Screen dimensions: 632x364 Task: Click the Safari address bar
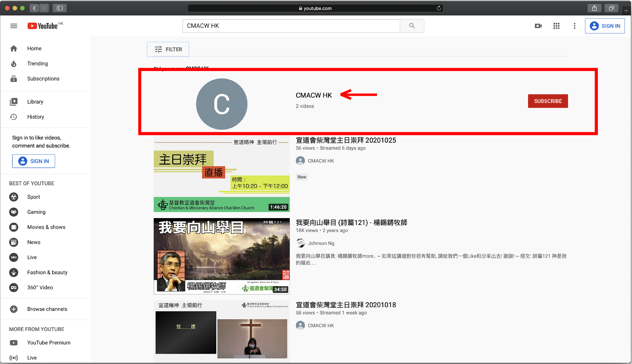point(315,8)
